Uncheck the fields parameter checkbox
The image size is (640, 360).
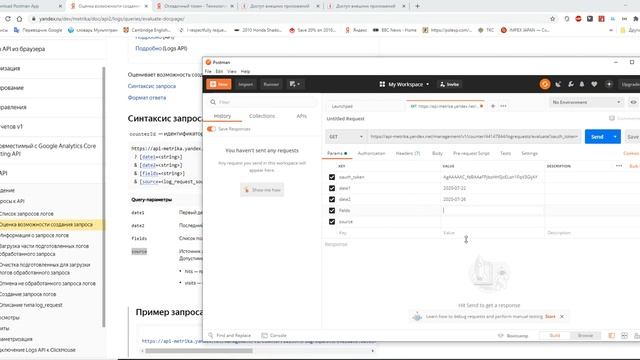click(332, 211)
